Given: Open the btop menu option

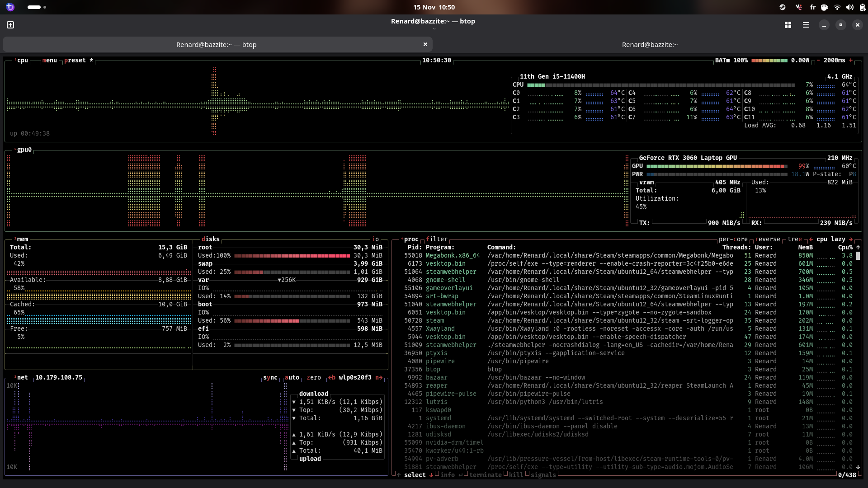Looking at the screenshot, I should coord(50,60).
